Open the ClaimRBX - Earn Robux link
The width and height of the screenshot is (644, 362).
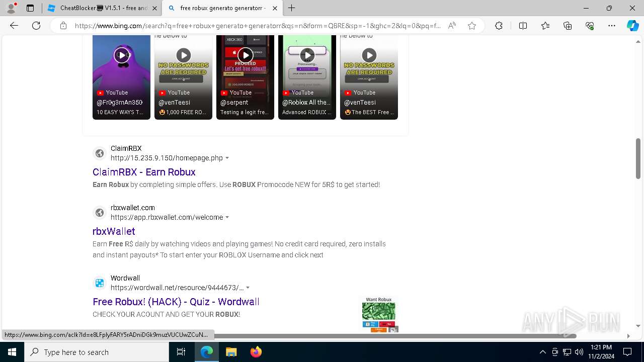144,172
